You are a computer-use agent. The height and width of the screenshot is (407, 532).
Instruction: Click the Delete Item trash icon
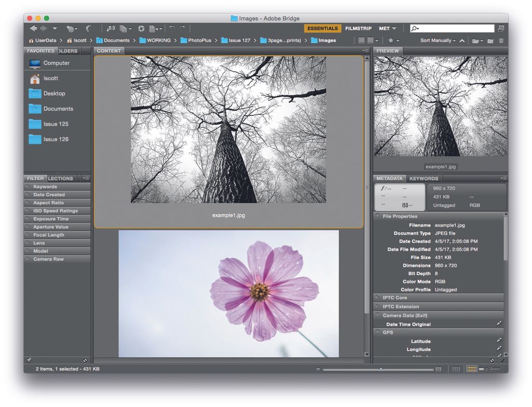pyautogui.click(x=502, y=41)
